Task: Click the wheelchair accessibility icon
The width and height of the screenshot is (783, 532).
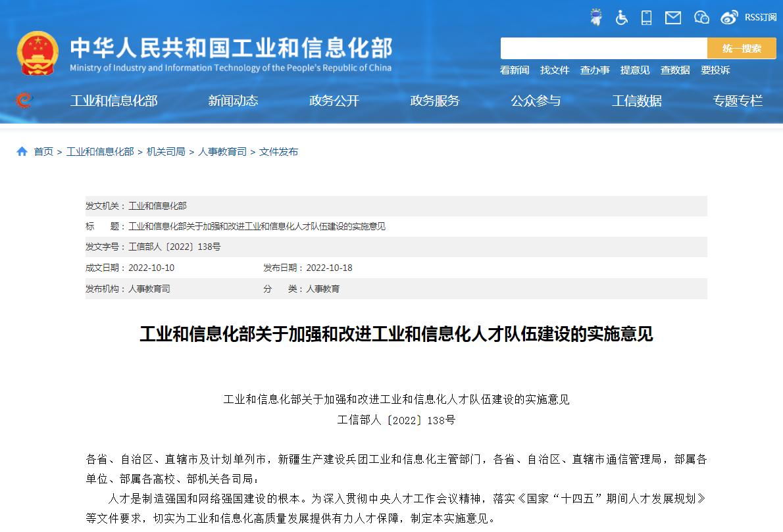Action: (621, 18)
